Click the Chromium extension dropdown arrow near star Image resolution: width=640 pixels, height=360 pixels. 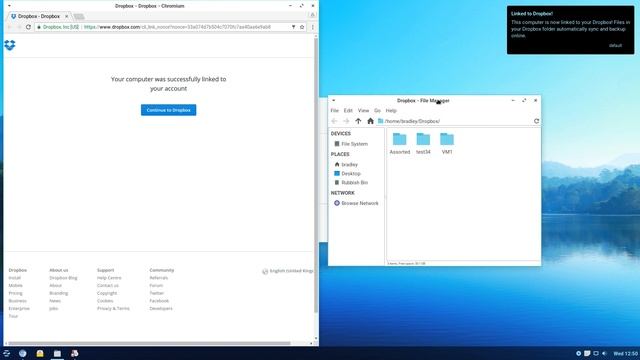coord(293,27)
